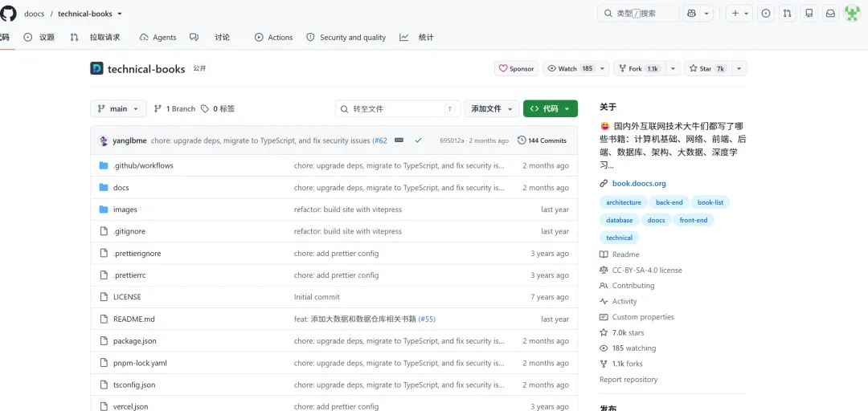Click the technical-books repository logo

click(x=97, y=68)
